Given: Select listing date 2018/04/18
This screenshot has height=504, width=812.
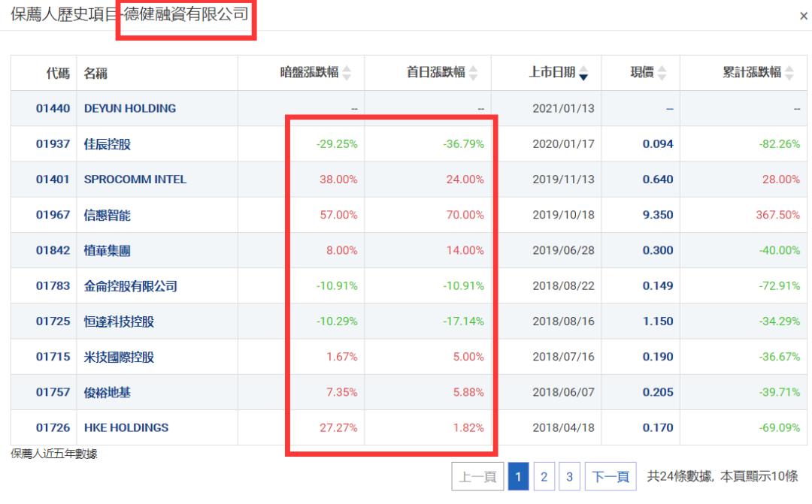Looking at the screenshot, I should pyautogui.click(x=563, y=427).
